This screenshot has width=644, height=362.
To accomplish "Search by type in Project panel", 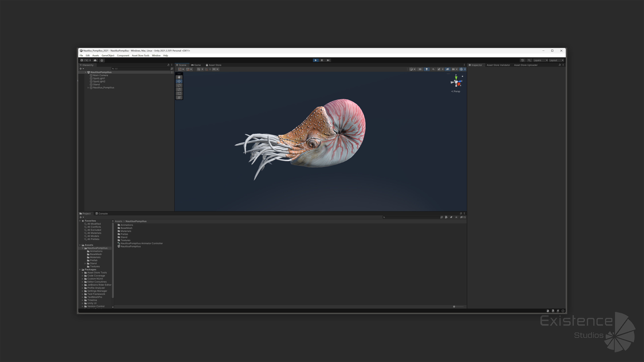I will [x=446, y=217].
